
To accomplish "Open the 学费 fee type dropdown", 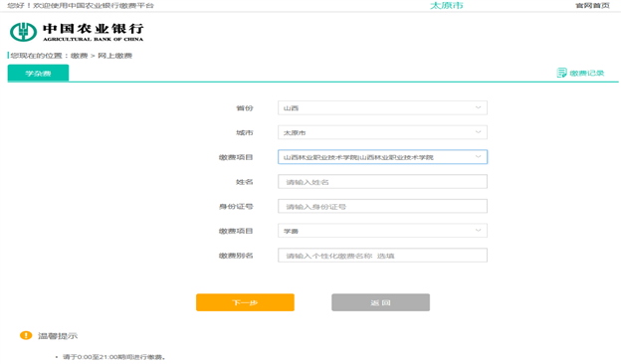I will click(382, 231).
